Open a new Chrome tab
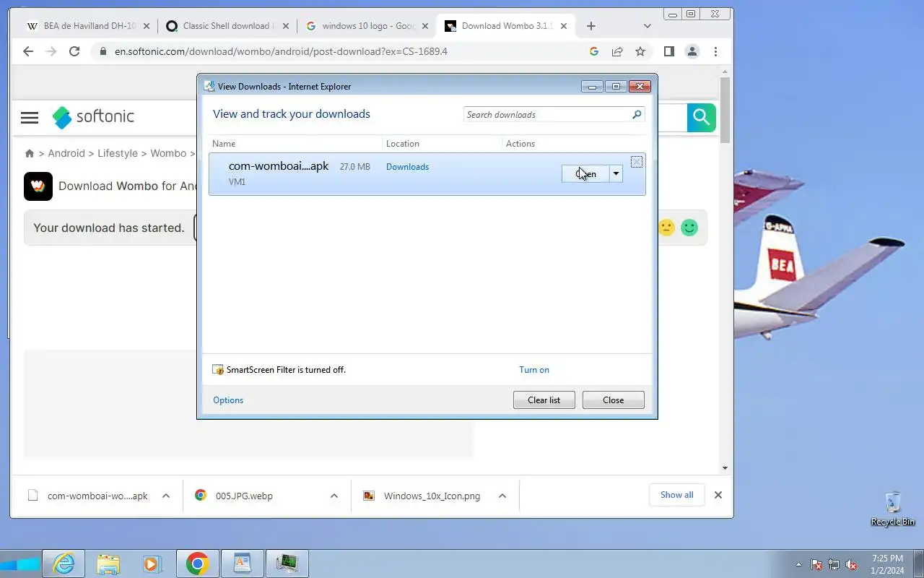Screen dimensions: 924x578 [x=591, y=26]
